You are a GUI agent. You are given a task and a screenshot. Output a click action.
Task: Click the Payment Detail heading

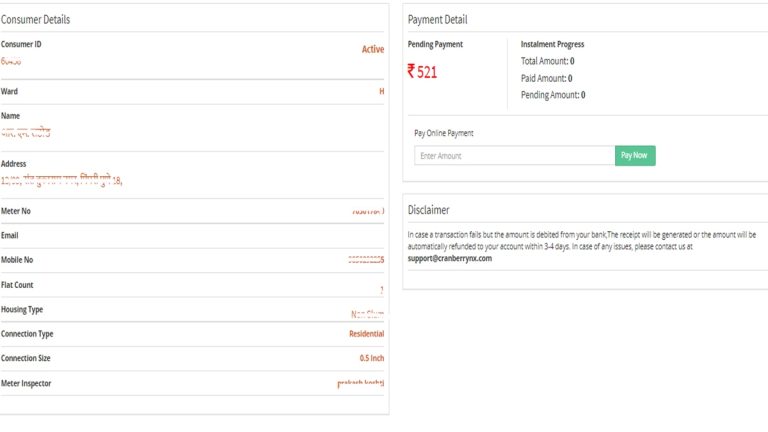(x=437, y=20)
